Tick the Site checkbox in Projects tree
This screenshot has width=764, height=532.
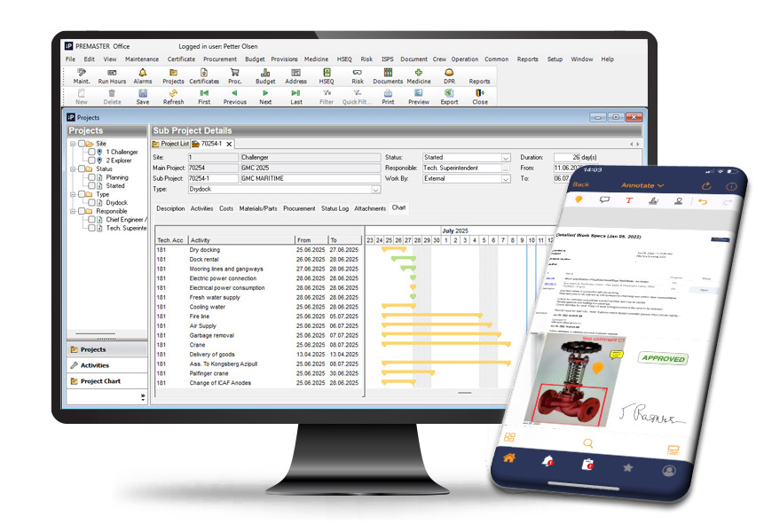pos(82,144)
